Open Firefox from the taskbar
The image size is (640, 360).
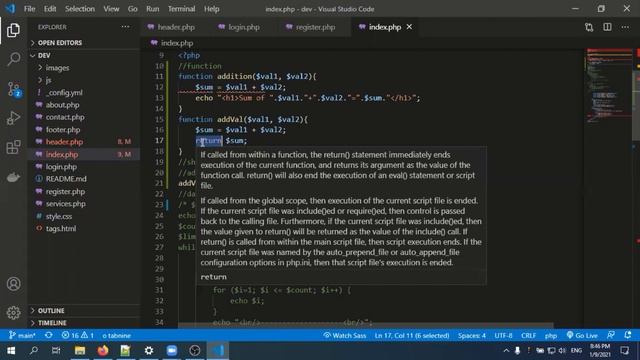point(102,350)
